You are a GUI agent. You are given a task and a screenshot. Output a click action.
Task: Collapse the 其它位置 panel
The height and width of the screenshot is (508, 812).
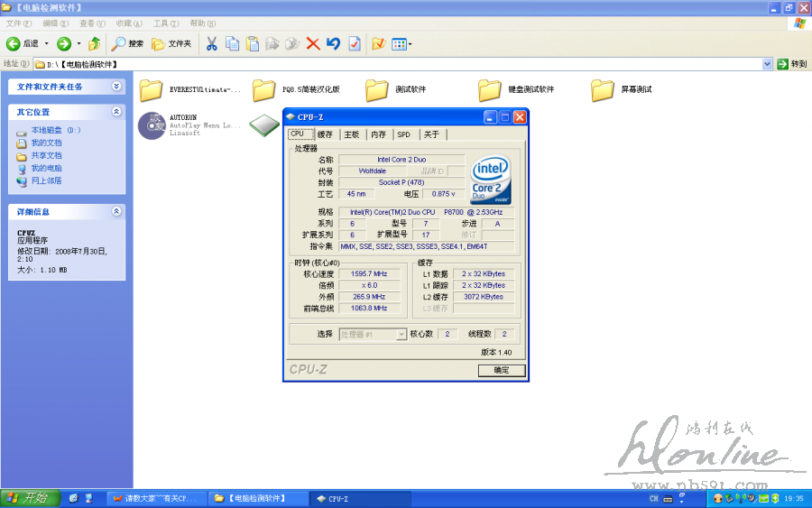(116, 112)
